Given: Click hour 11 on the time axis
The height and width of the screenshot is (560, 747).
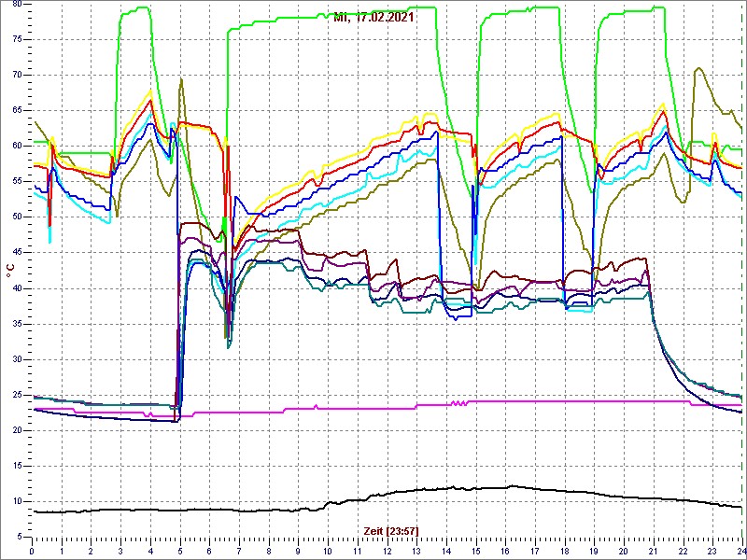Looking at the screenshot, I should 358,551.
